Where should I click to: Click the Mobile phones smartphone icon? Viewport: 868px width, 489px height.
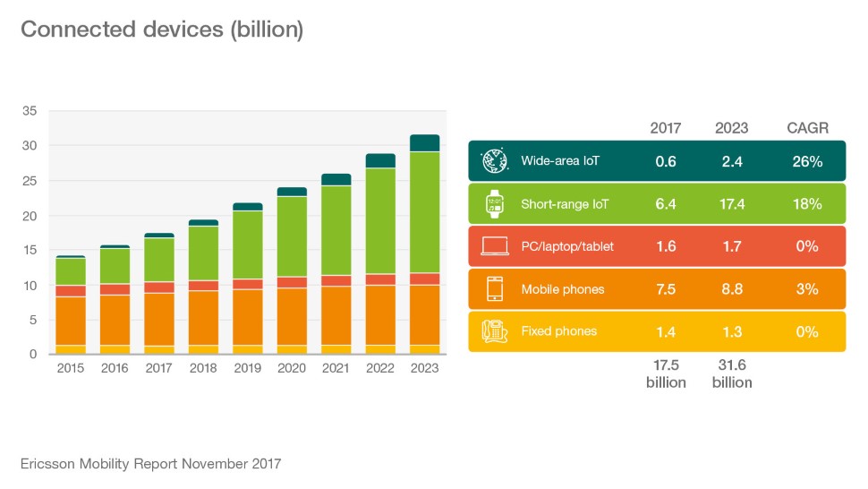click(494, 288)
